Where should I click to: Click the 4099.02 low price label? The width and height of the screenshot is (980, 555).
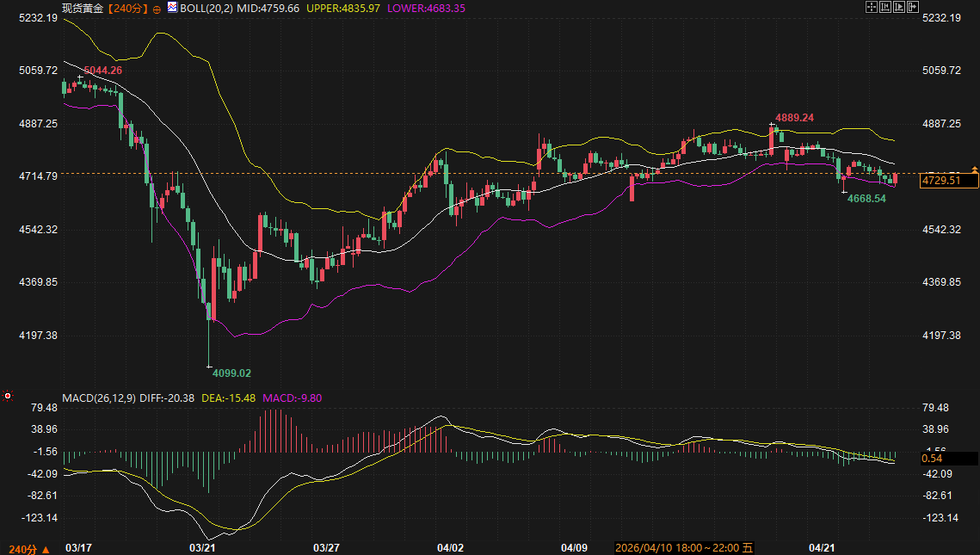[x=231, y=373]
